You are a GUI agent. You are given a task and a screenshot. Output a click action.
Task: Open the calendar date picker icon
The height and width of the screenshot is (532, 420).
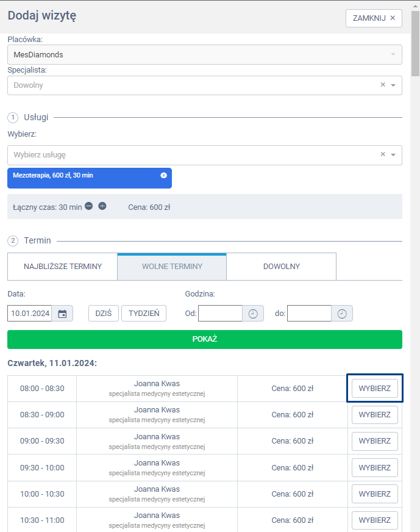coord(62,314)
